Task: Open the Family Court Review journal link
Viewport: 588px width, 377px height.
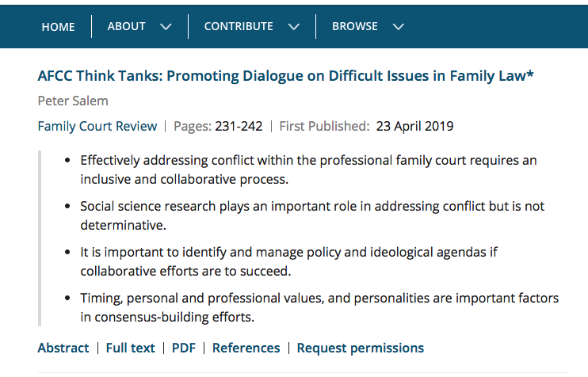Action: tap(97, 126)
